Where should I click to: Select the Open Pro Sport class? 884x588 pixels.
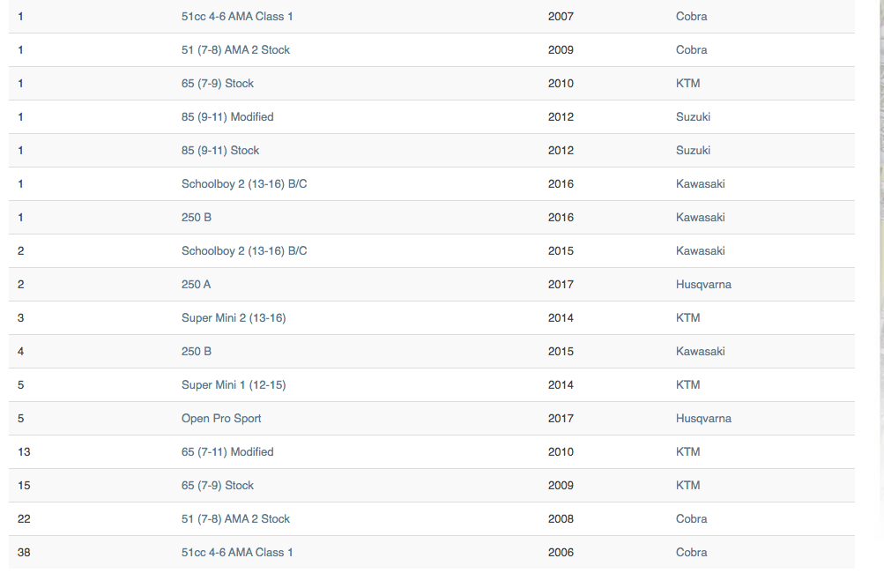coord(221,419)
